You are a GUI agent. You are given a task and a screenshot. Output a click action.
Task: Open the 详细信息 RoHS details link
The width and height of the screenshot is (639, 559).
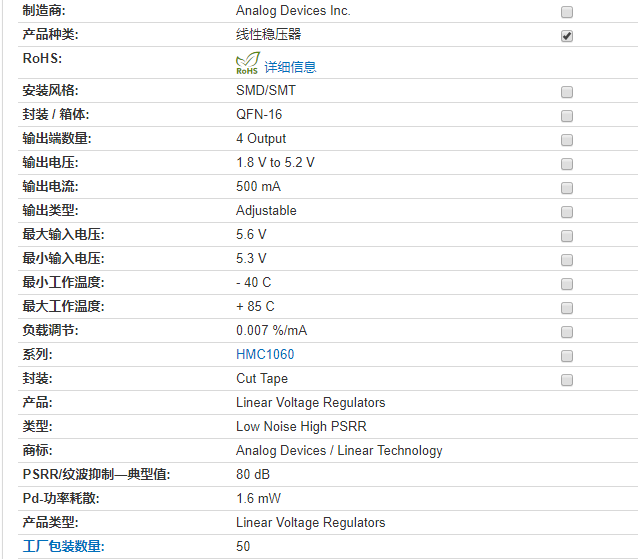tap(290, 67)
